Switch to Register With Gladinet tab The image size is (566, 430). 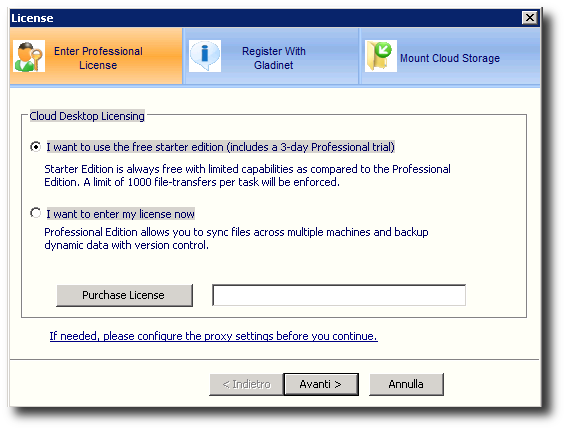click(271, 56)
